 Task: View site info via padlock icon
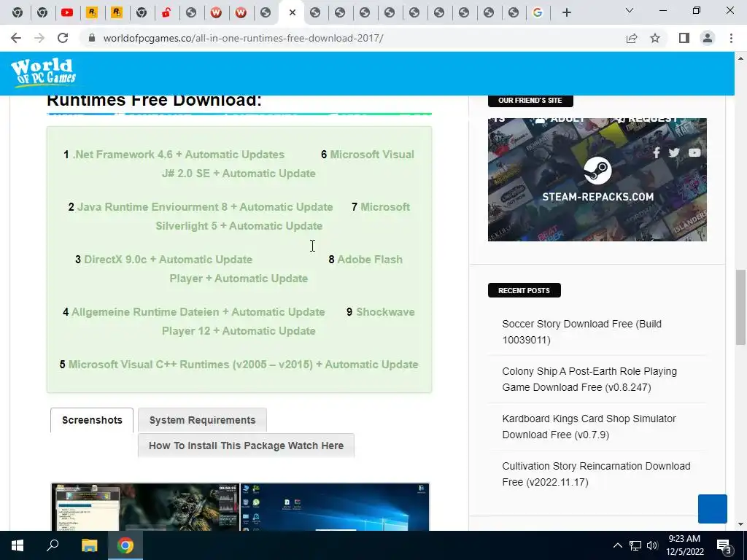(92, 38)
